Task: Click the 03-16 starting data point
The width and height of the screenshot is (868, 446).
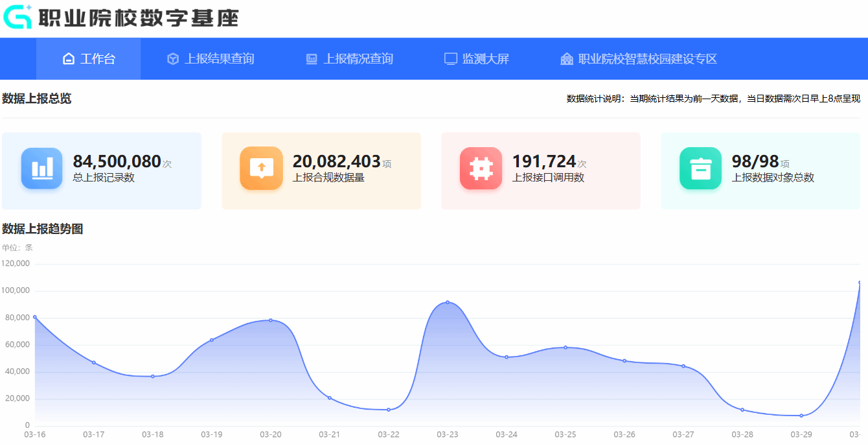Action: (x=35, y=317)
